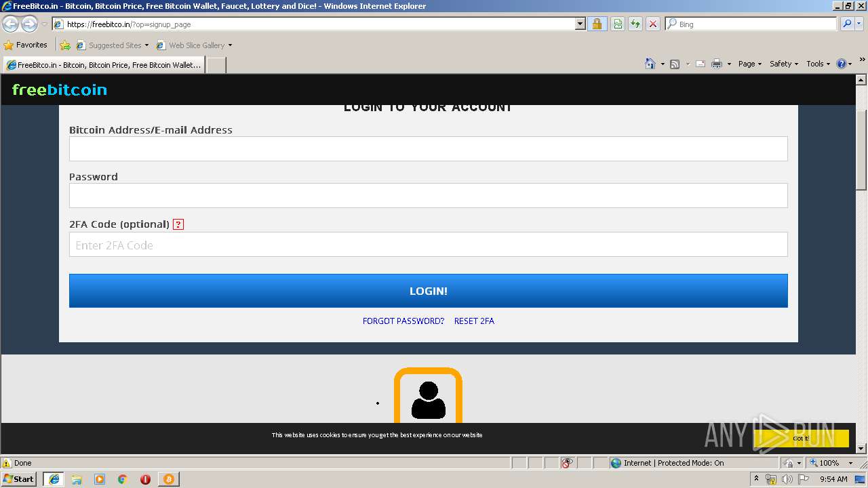Open the orange Bitcoin icon in taskbar
The width and height of the screenshot is (868, 488).
pyautogui.click(x=168, y=479)
